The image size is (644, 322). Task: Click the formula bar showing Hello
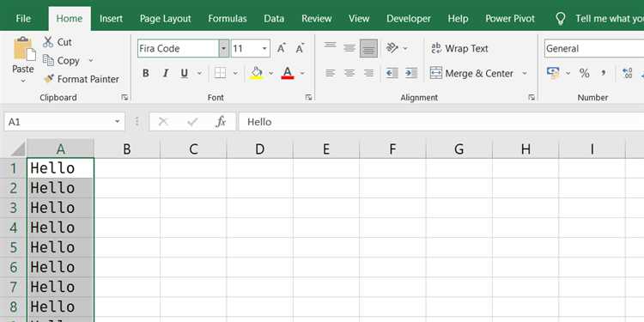tap(441, 122)
